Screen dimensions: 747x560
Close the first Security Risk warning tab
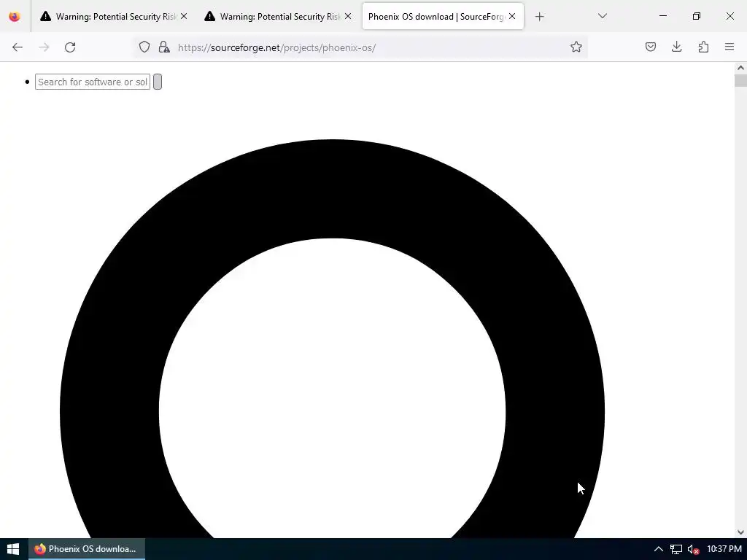[184, 16]
